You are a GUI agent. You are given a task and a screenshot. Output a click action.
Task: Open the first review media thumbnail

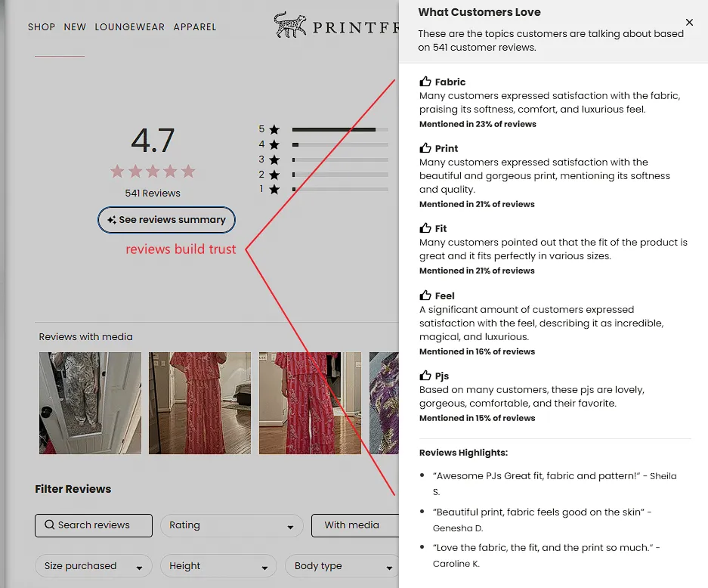(90, 403)
